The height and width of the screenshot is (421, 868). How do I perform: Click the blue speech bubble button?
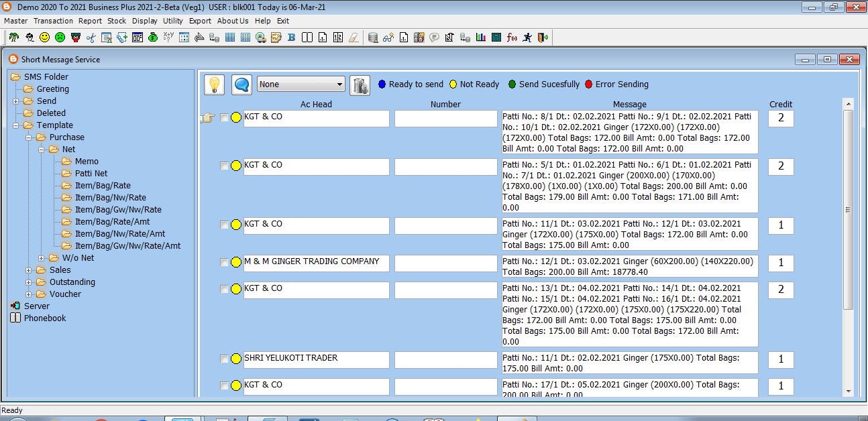pyautogui.click(x=241, y=84)
